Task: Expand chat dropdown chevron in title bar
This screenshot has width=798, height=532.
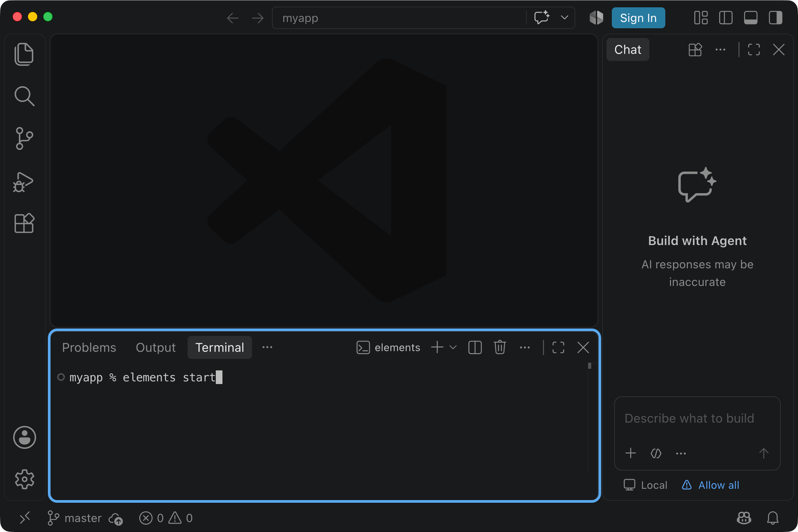Action: [564, 18]
